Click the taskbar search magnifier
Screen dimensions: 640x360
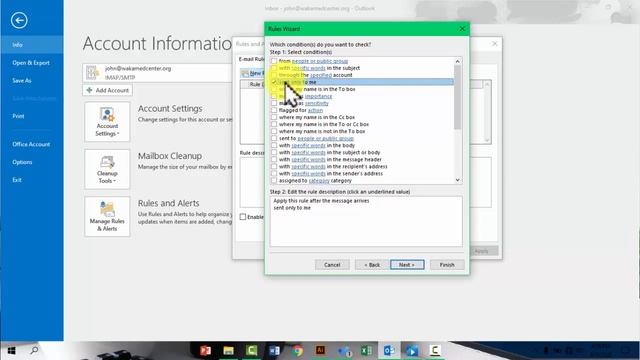(x=34, y=350)
